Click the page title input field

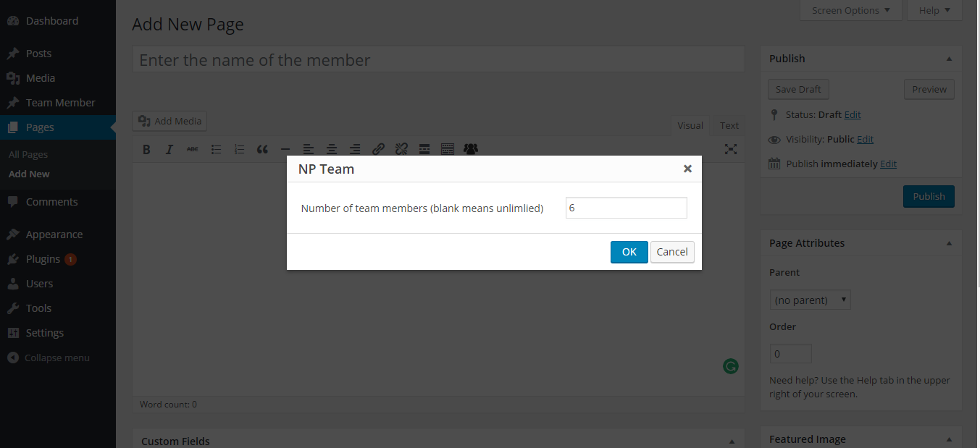438,59
